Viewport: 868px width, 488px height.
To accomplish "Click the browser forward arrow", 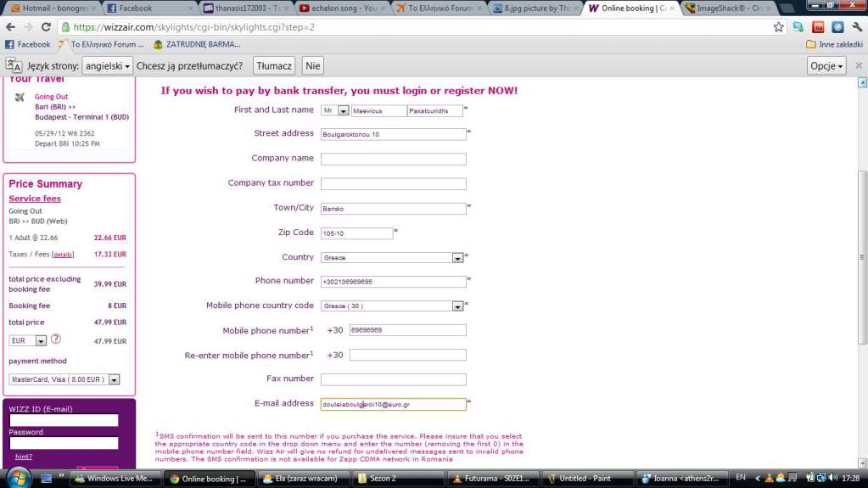I will pos(28,27).
